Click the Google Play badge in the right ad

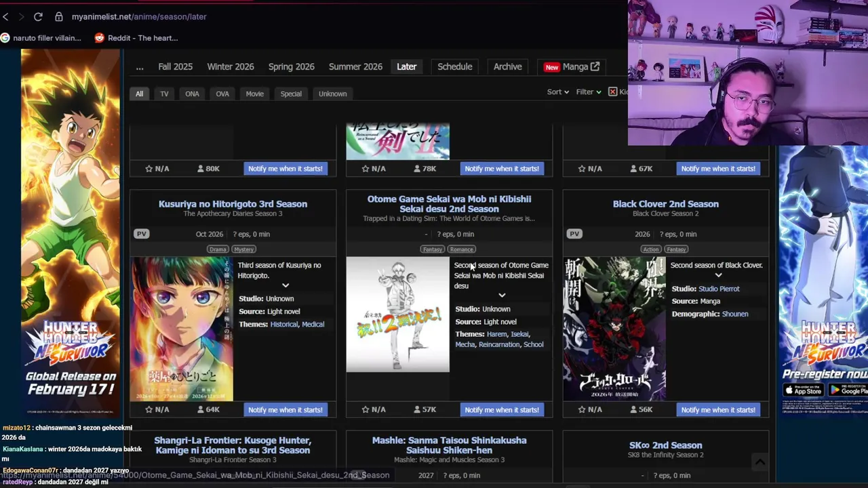[x=847, y=390]
